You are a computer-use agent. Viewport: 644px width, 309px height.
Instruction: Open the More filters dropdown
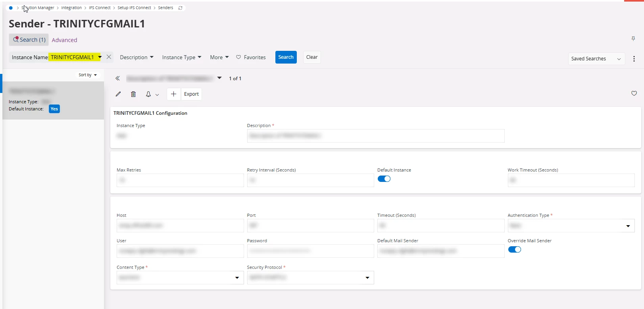point(219,57)
